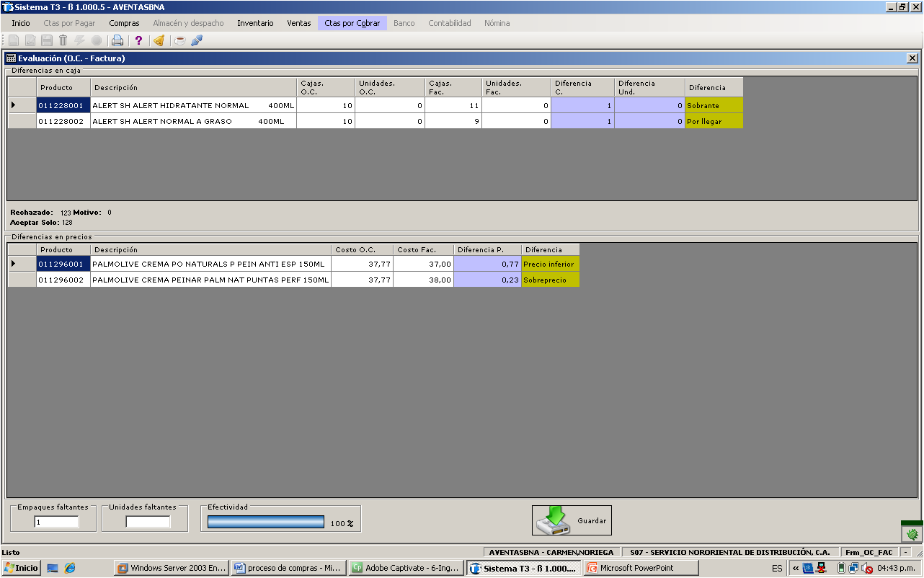Expand hidden tray icons with the chevron
This screenshot has height=578, width=924.
point(795,568)
